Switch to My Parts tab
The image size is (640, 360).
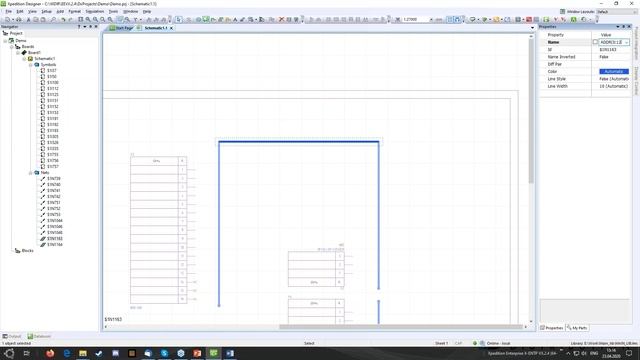point(577,328)
